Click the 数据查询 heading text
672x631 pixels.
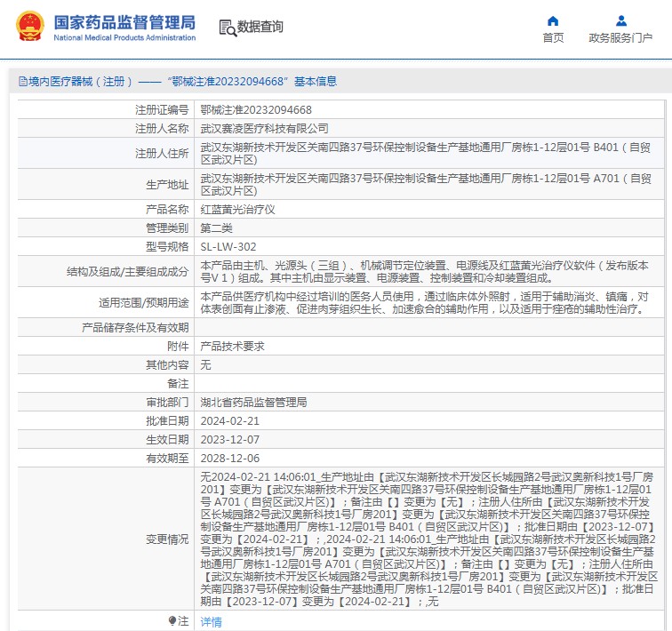coord(260,27)
